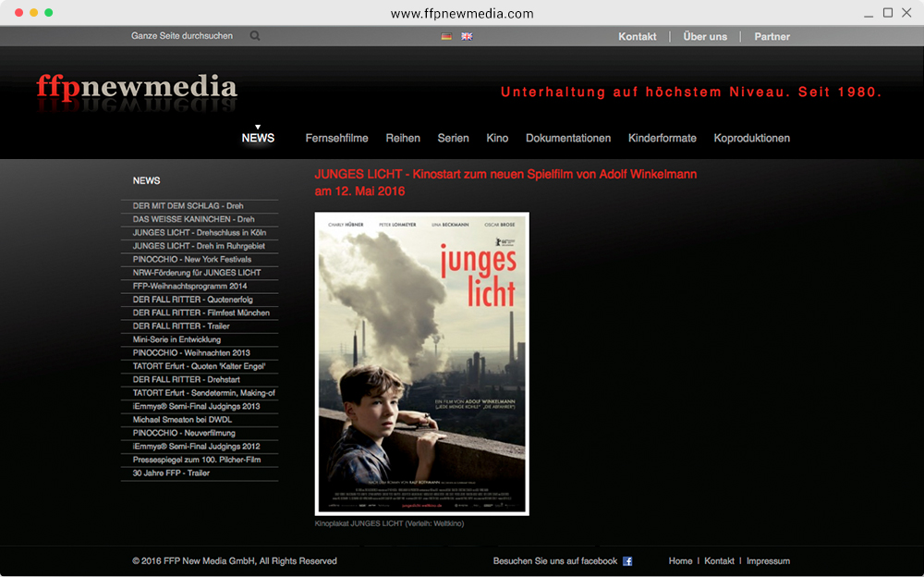Screen dimensions: 924x577
Task: Click the Junges Licht movie poster
Action: 422,363
